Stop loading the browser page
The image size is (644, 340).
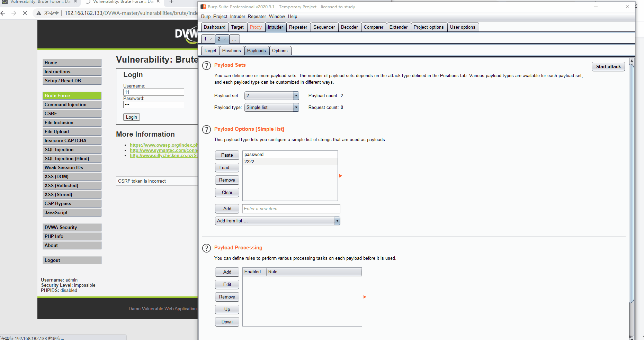pos(25,13)
